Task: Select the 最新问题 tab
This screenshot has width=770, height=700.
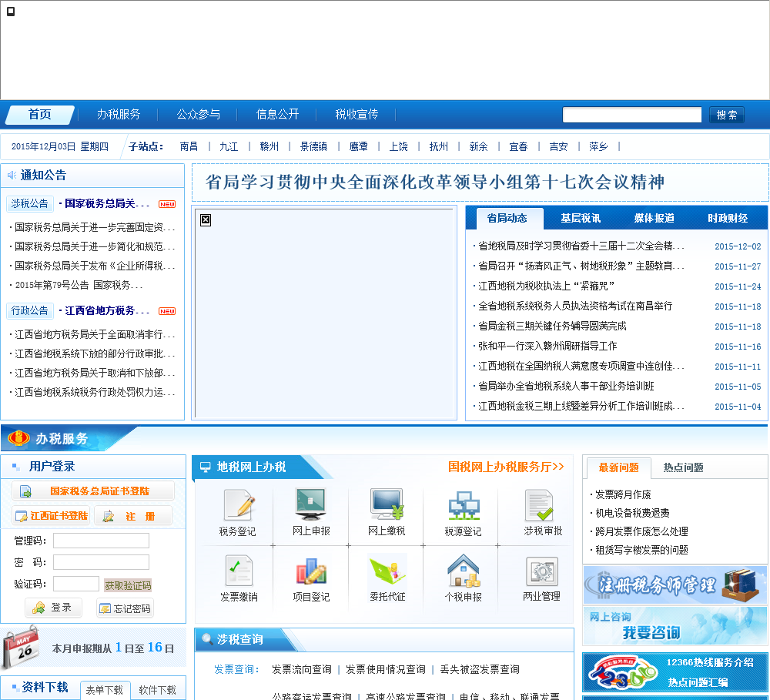Action: pyautogui.click(x=618, y=467)
